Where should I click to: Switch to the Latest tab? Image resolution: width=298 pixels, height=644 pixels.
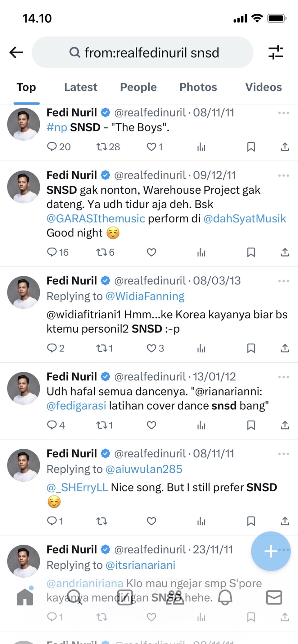pos(80,87)
